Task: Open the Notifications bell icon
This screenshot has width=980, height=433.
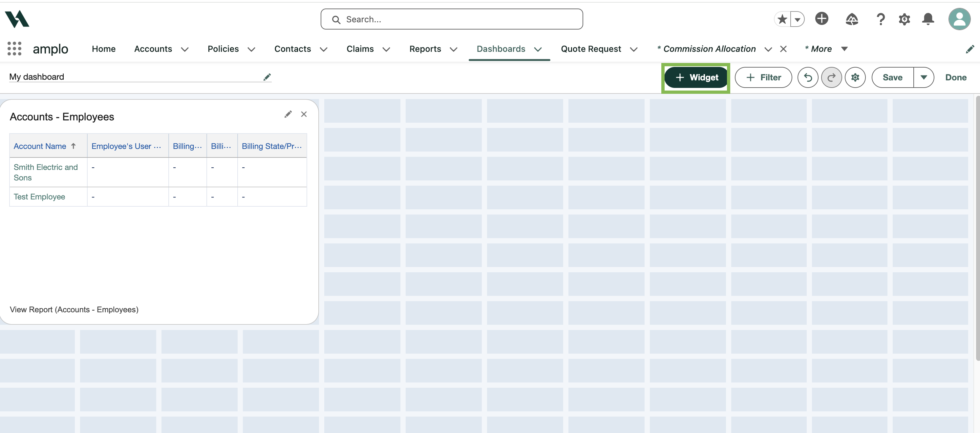Action: pos(928,19)
